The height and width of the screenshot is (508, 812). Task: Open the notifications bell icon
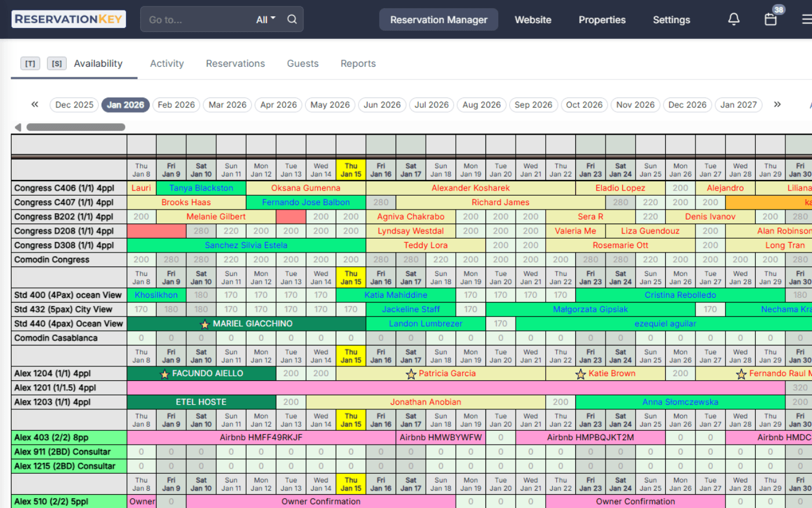(734, 19)
